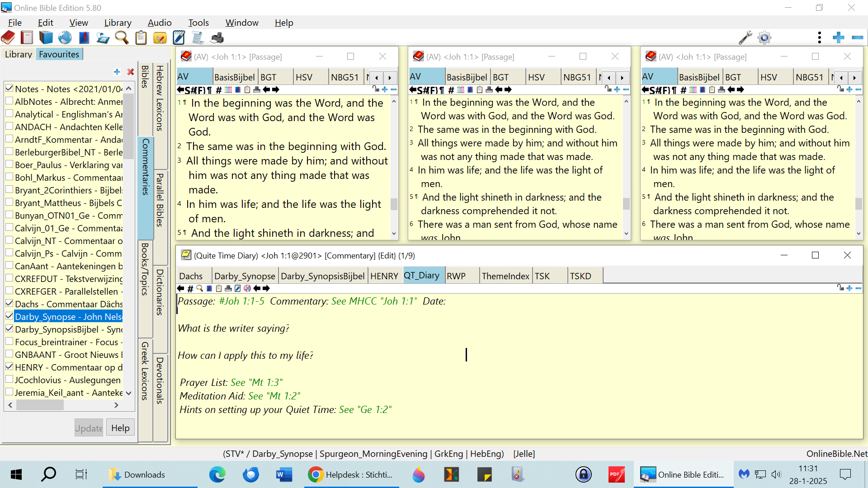Click the wrench tool icon top right
868x488 pixels.
tap(745, 38)
